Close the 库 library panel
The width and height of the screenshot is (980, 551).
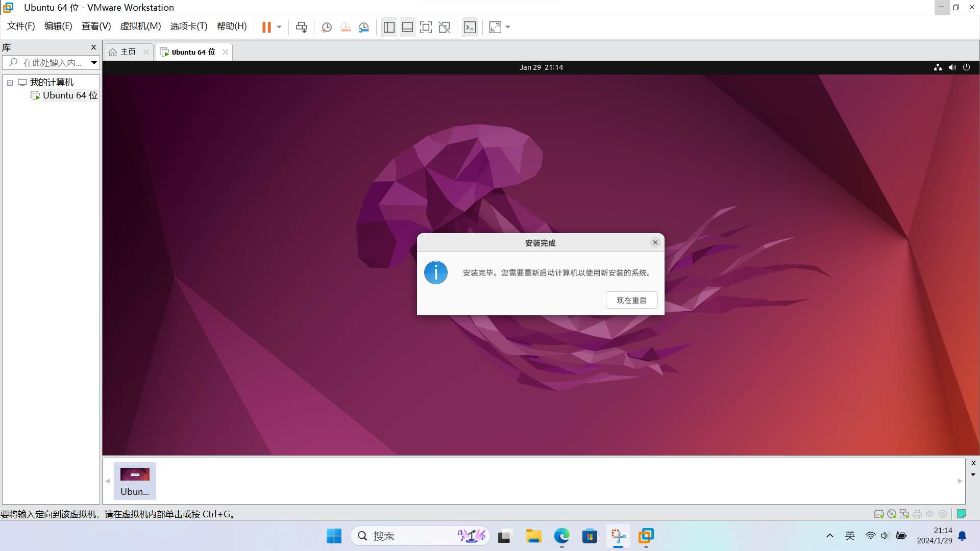[93, 47]
